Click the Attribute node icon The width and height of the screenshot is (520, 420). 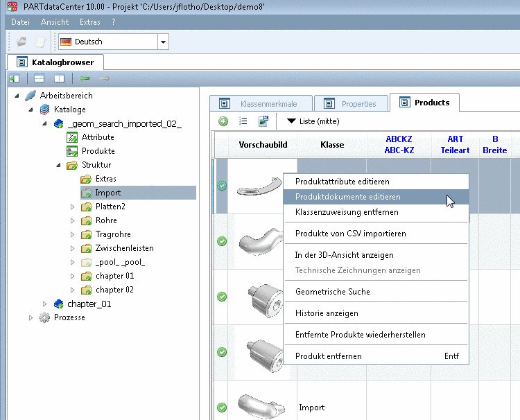(x=72, y=137)
